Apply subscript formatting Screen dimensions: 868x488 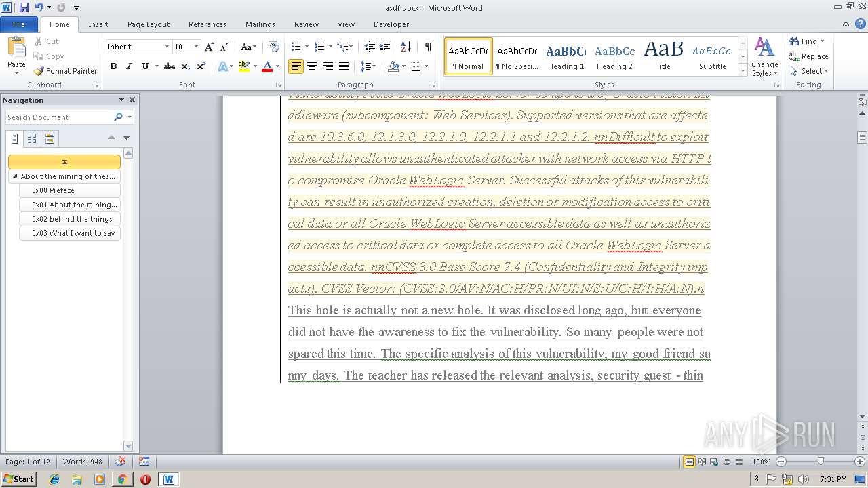[x=186, y=66]
